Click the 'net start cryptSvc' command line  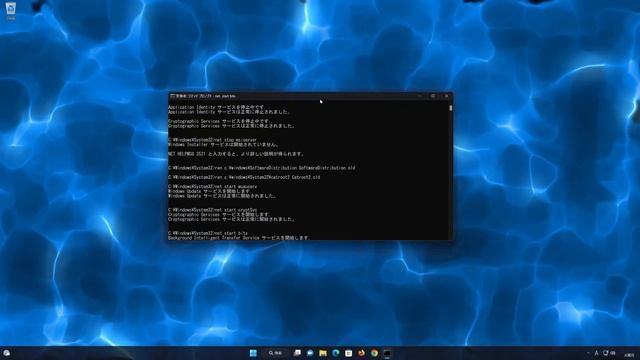coord(213,210)
